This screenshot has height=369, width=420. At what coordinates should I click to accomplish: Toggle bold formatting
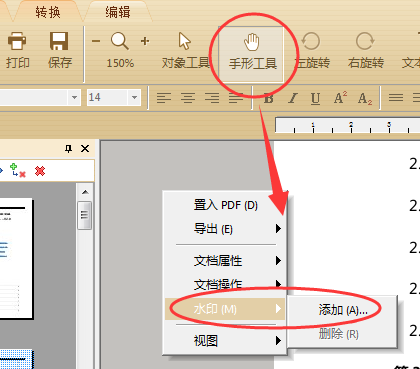pyautogui.click(x=269, y=99)
